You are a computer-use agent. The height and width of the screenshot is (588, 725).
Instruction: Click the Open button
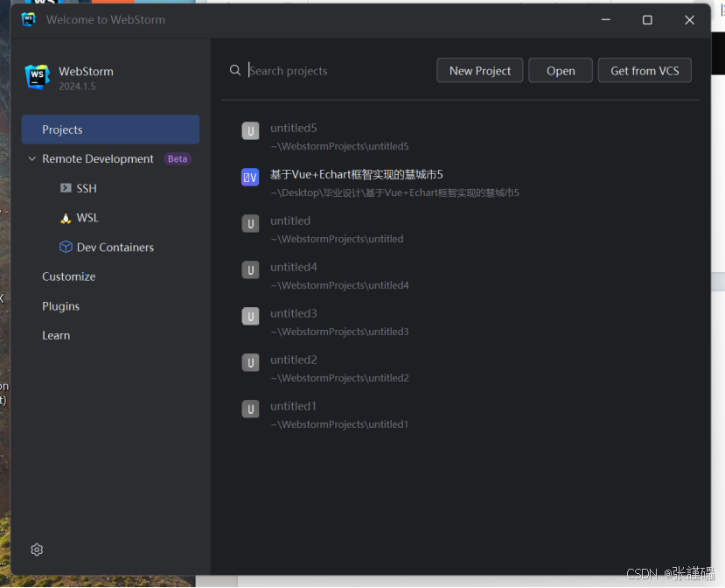pyautogui.click(x=561, y=70)
